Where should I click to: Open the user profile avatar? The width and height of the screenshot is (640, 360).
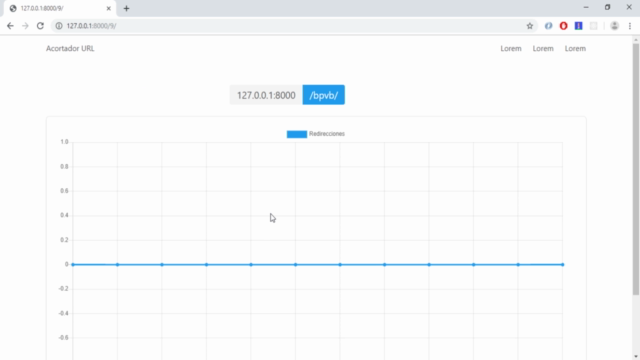click(614, 26)
